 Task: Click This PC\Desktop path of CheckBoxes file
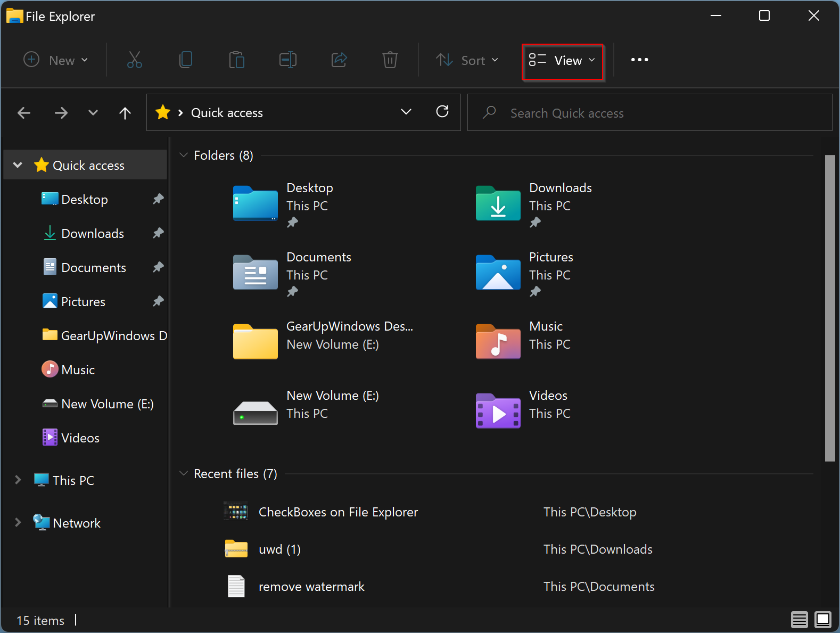tap(590, 512)
